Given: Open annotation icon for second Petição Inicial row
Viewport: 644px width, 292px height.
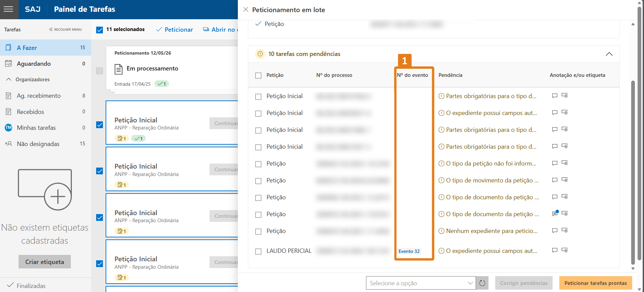Looking at the screenshot, I should click(x=555, y=113).
